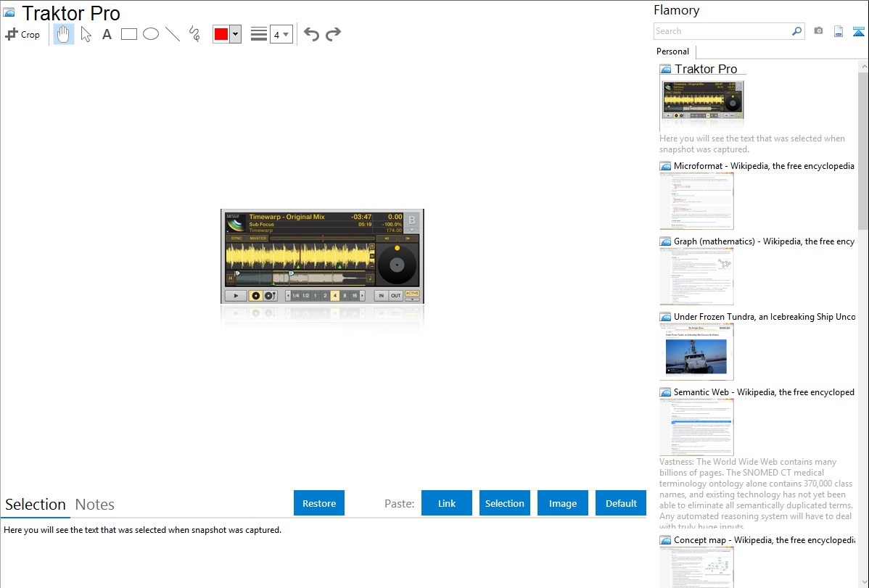Undo the last edit

click(x=311, y=34)
